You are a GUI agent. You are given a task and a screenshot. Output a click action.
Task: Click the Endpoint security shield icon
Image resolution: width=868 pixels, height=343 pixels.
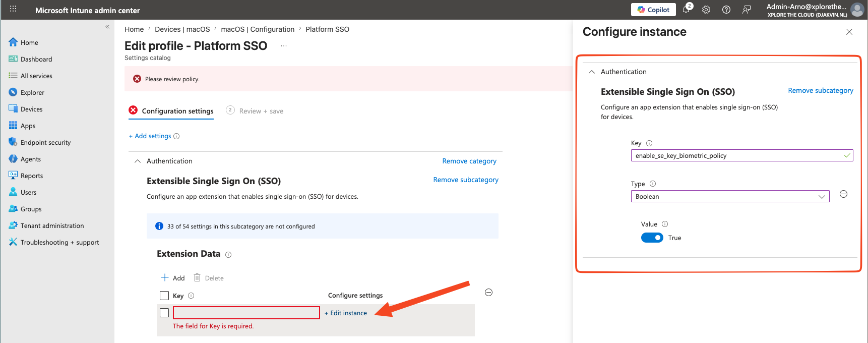click(13, 142)
